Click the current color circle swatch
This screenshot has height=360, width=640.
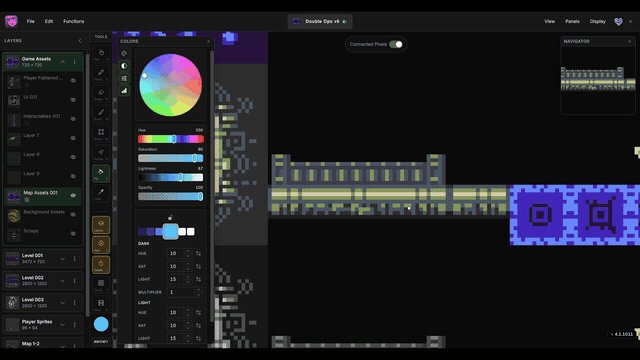point(101,324)
